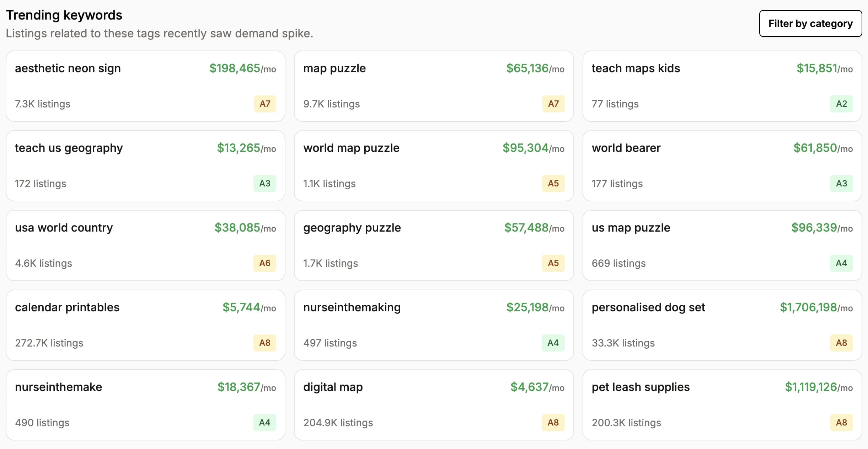Click the A7 badge on aesthetic neon sign
The height and width of the screenshot is (449, 868).
(x=265, y=104)
